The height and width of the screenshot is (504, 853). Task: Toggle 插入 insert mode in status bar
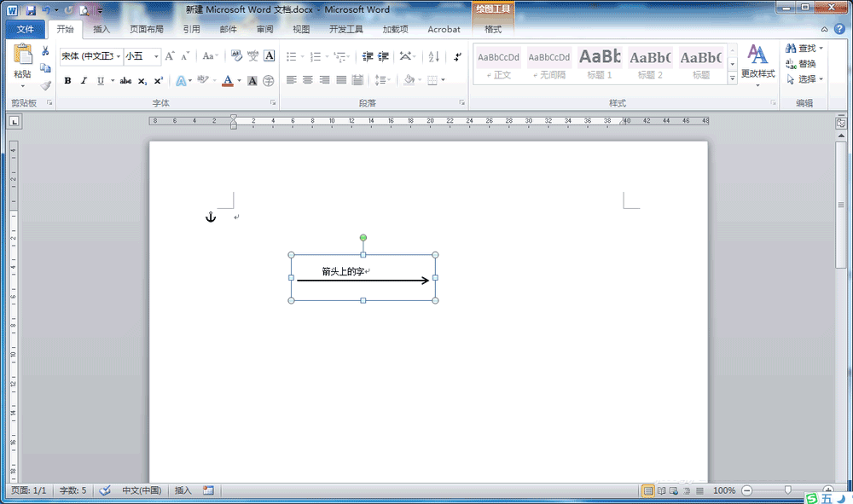click(x=183, y=490)
